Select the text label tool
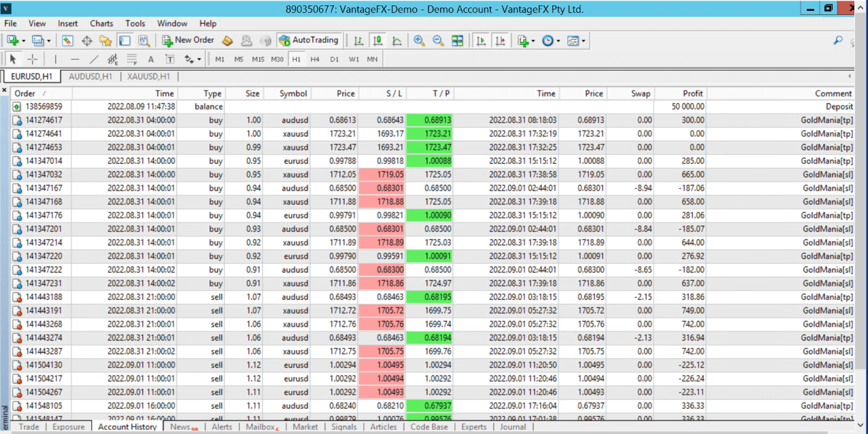 pyautogui.click(x=151, y=59)
